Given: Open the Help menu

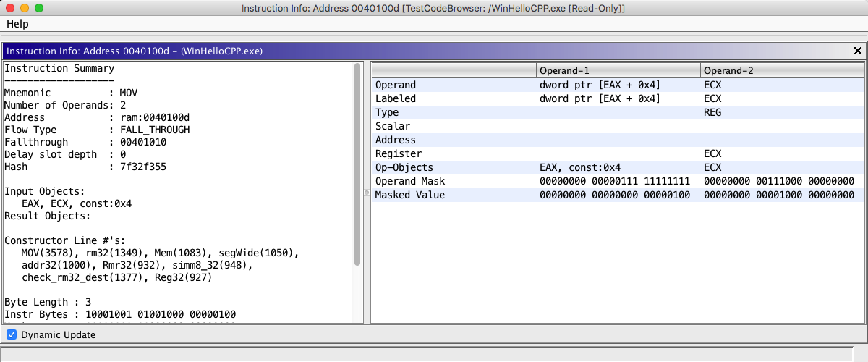Looking at the screenshot, I should [x=17, y=24].
